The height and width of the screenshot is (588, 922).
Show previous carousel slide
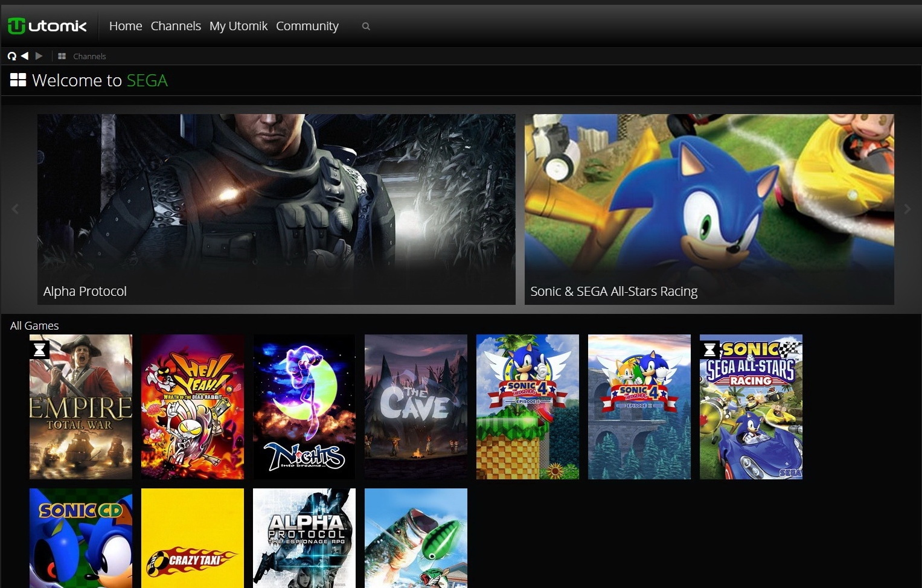pyautogui.click(x=15, y=209)
